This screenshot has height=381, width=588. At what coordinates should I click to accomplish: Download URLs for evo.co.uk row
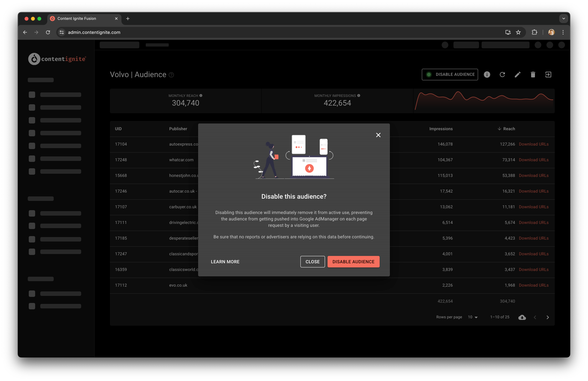534,285
